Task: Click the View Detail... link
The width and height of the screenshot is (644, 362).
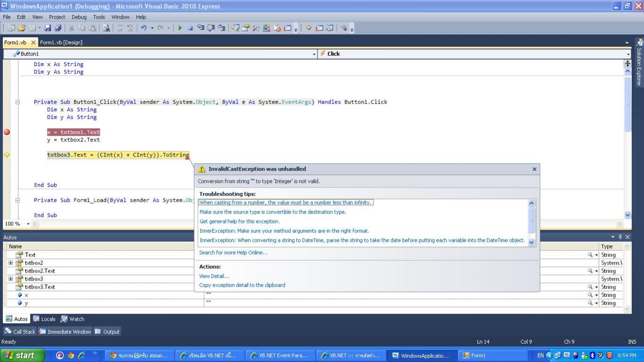Action: coord(214,276)
